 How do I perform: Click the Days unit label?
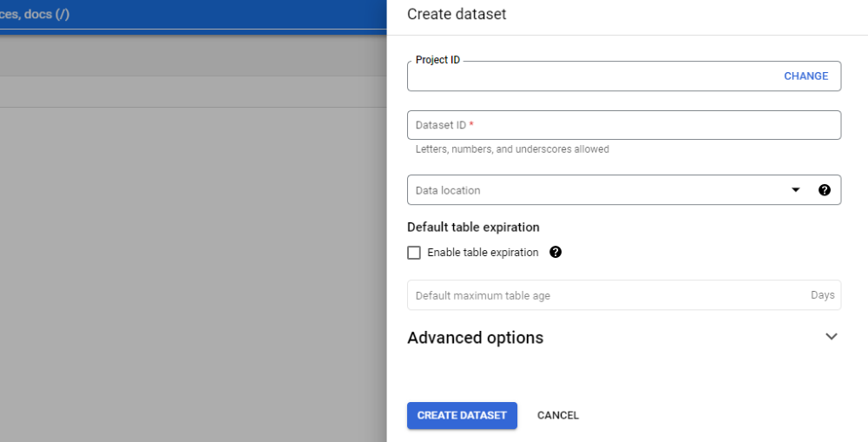[x=823, y=295]
